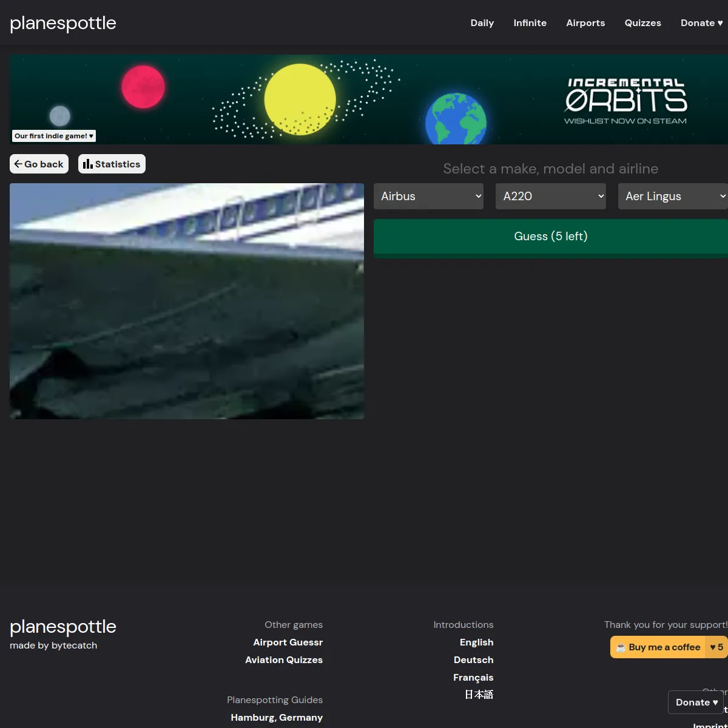Screen dimensions: 728x728
Task: Click the footer planespottle logo
Action: (63, 627)
